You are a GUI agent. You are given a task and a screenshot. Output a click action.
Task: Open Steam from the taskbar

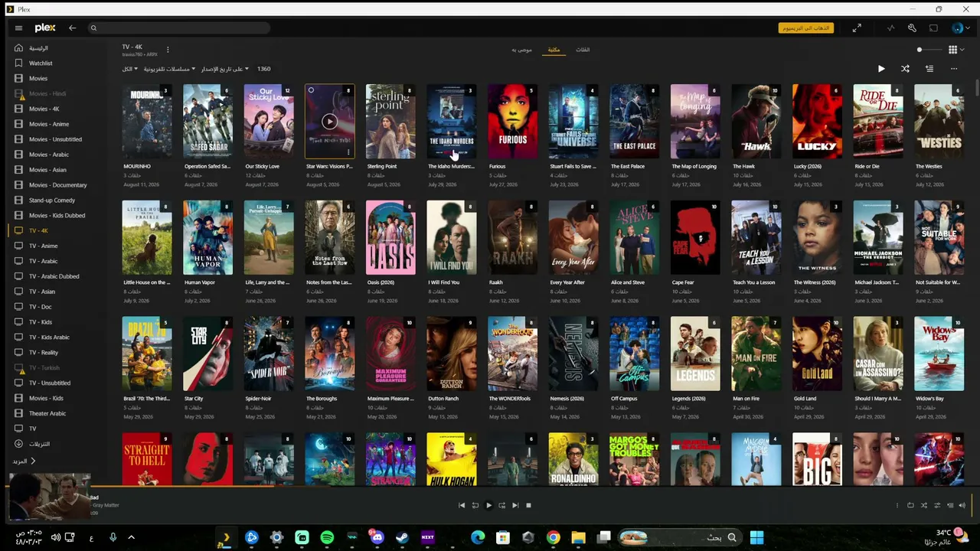(x=402, y=537)
